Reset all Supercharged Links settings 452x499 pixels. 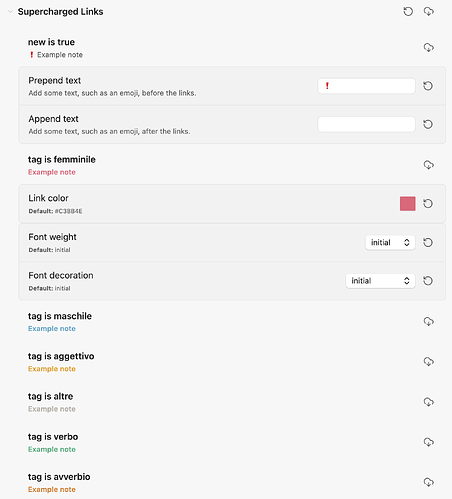coord(408,12)
